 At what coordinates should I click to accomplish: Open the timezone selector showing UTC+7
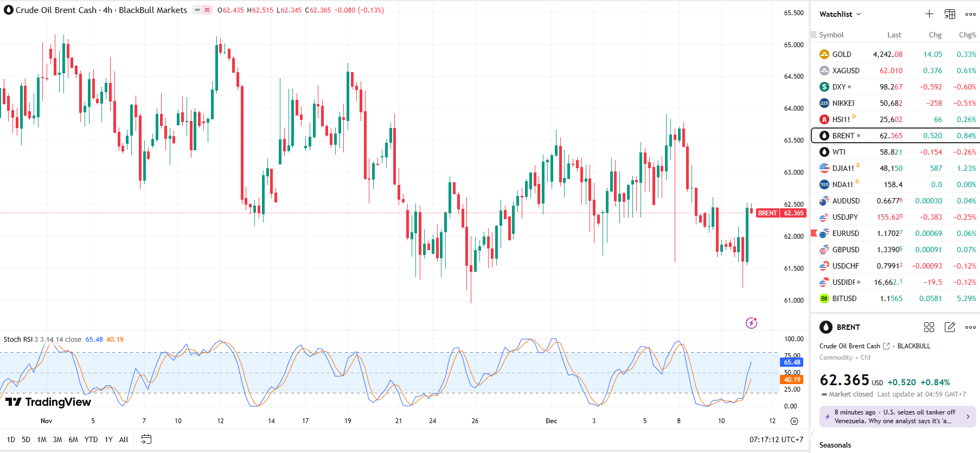coord(776,439)
